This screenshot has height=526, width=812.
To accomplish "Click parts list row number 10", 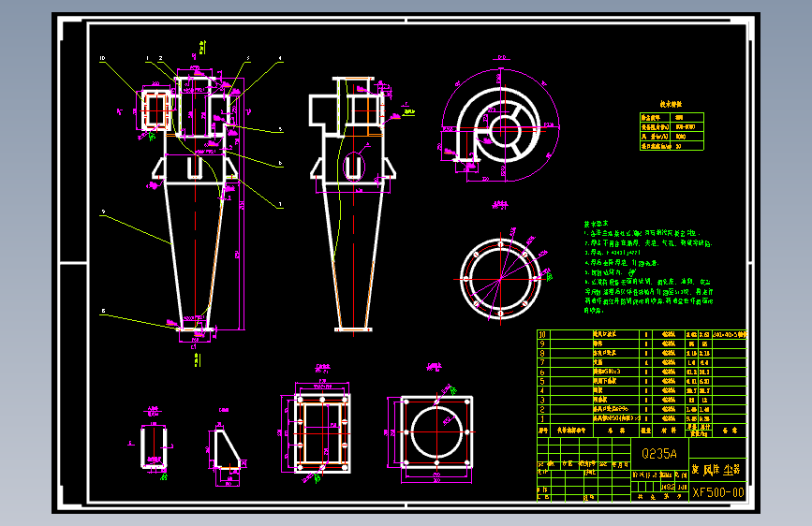I will coord(542,334).
